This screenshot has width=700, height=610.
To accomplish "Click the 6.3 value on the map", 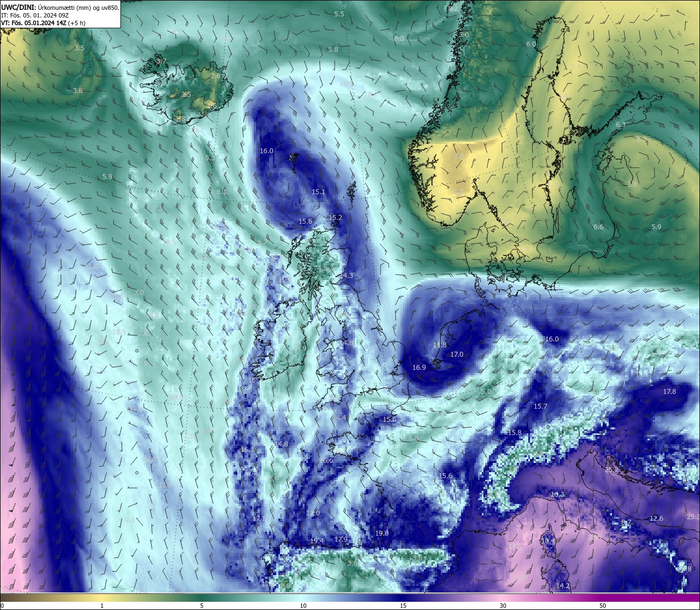I will 621,125.
